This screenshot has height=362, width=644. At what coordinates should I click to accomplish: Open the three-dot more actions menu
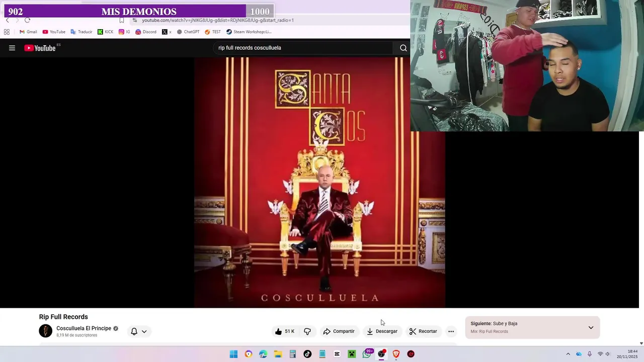451,331
